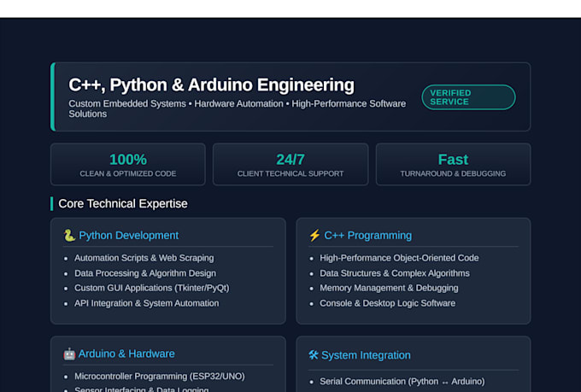
Task: Click the tools icon beside System Integration
Action: click(x=314, y=355)
